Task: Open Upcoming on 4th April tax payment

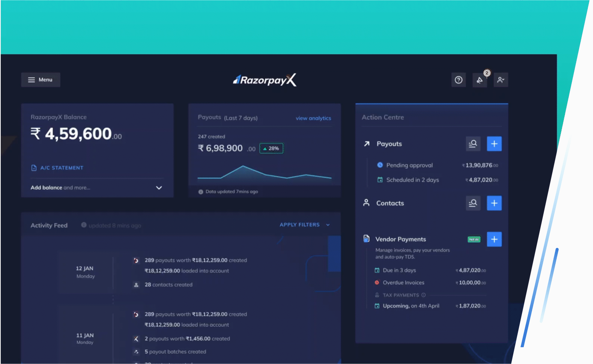Action: [431, 306]
